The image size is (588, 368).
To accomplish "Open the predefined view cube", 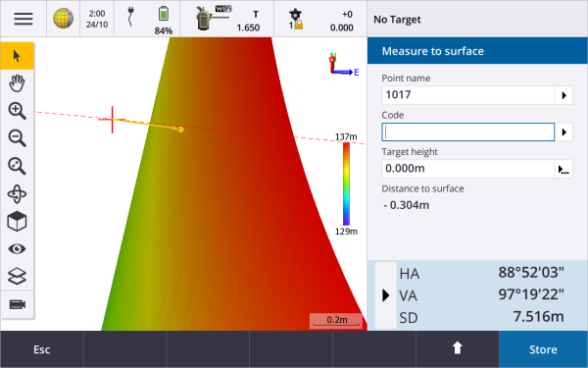I will pos(17,221).
